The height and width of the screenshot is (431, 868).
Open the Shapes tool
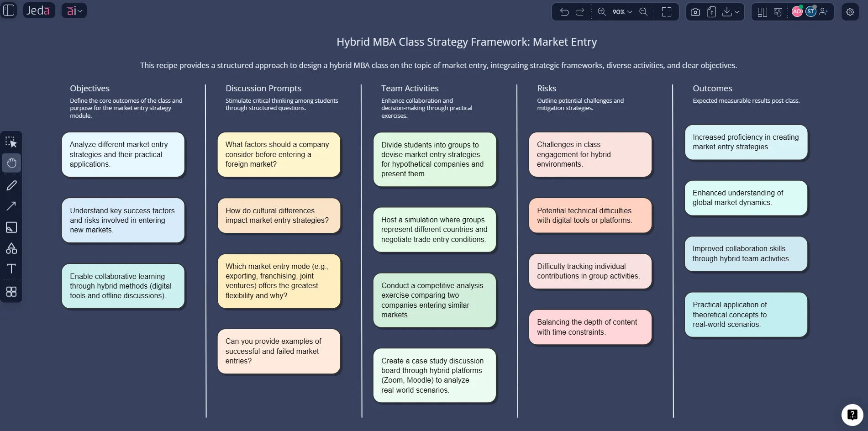[x=11, y=248]
